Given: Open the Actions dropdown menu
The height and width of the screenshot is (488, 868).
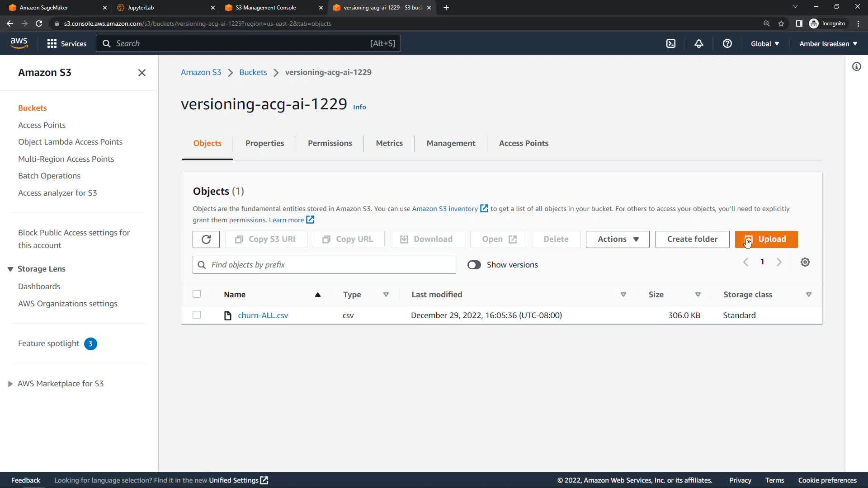Looking at the screenshot, I should click(618, 239).
